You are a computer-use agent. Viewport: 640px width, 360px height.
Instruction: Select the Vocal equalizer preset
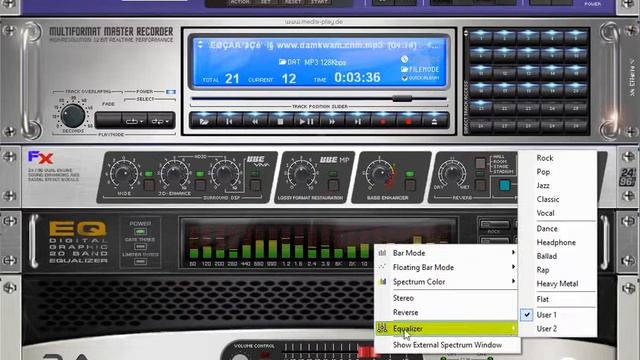558,213
